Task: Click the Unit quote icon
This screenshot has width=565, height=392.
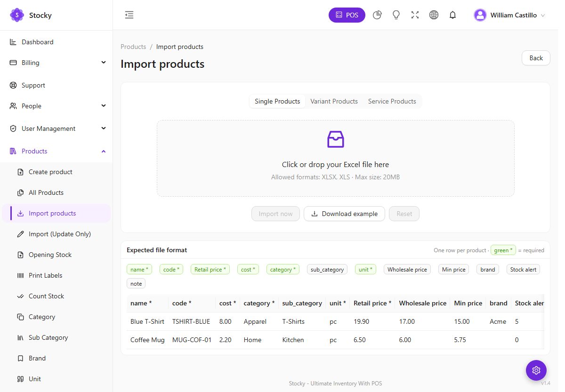Action: [20, 379]
